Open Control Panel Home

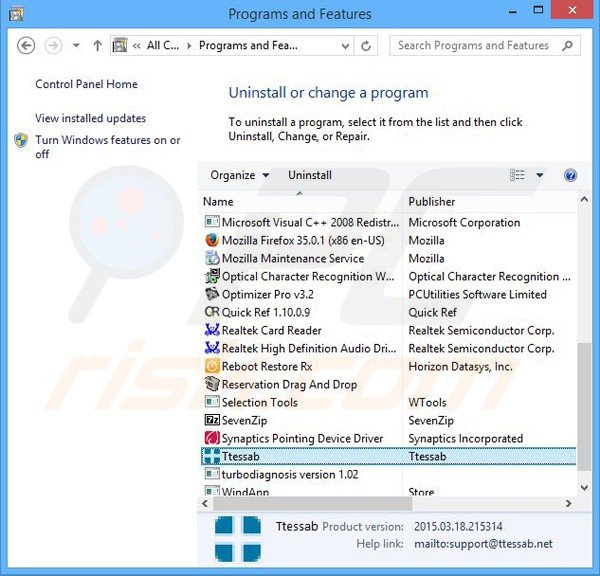[x=86, y=84]
